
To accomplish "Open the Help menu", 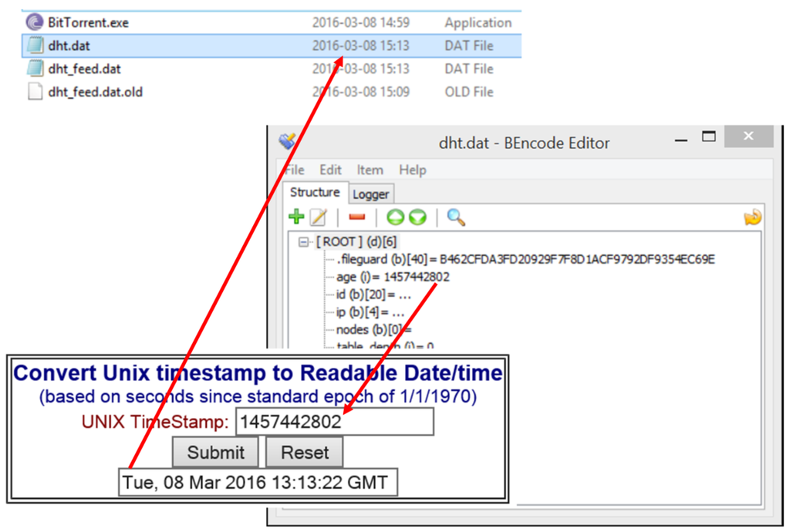I will pyautogui.click(x=412, y=170).
